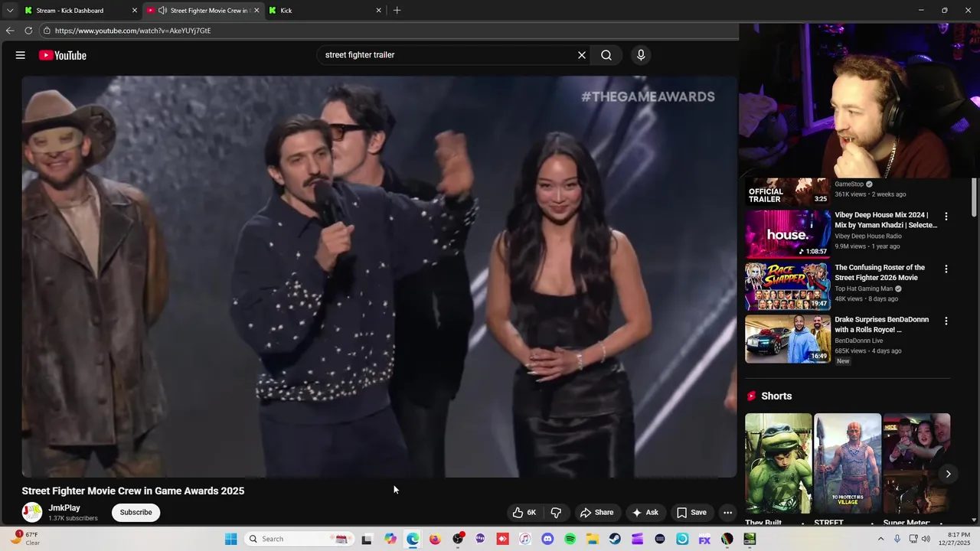The image size is (980, 551).
Task: Start voice search with microphone icon
Action: [x=641, y=55]
